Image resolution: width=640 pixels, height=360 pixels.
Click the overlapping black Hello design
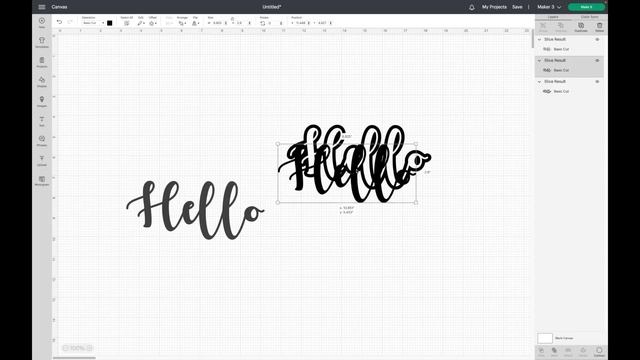tap(354, 163)
